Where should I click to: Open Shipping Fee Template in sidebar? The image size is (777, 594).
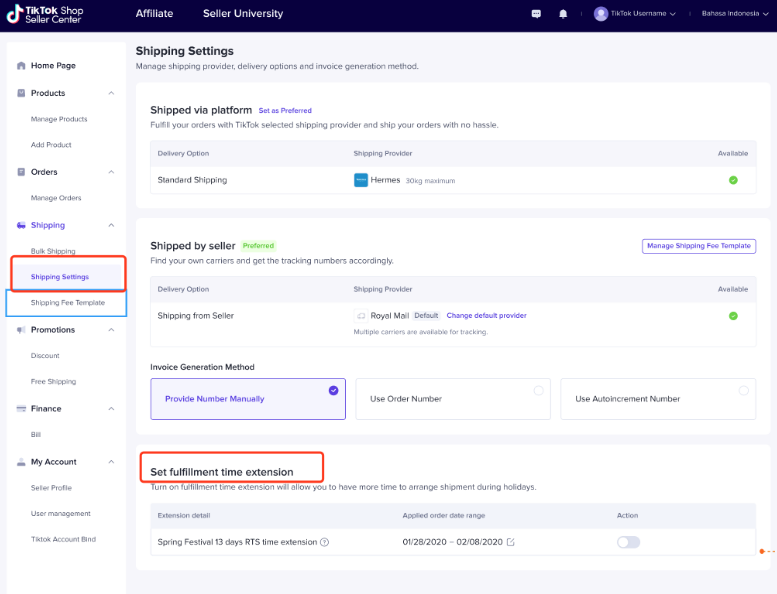point(68,303)
